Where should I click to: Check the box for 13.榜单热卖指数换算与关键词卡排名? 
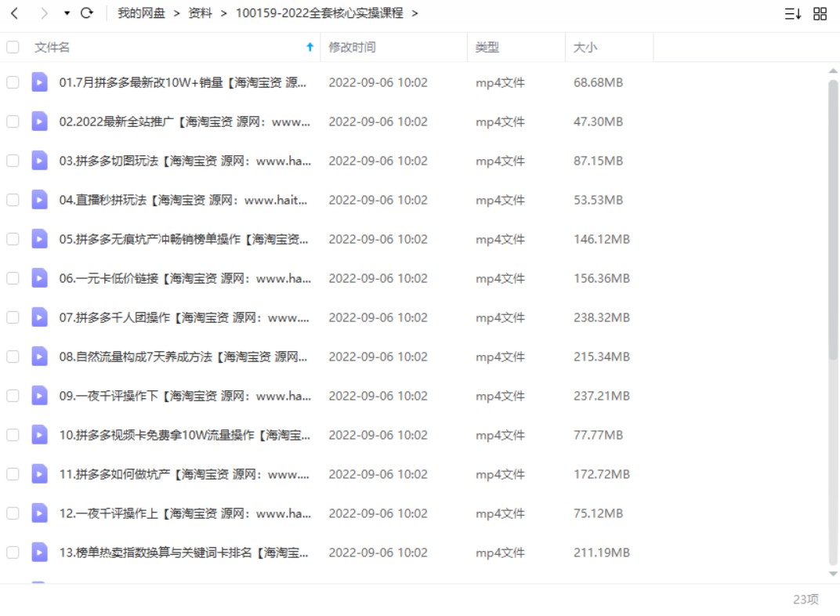tap(13, 553)
